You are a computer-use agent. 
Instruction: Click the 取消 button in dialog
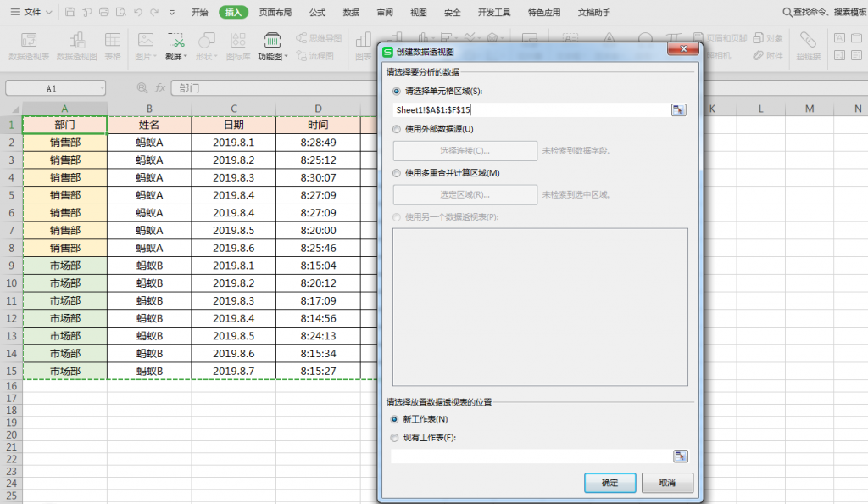click(667, 482)
